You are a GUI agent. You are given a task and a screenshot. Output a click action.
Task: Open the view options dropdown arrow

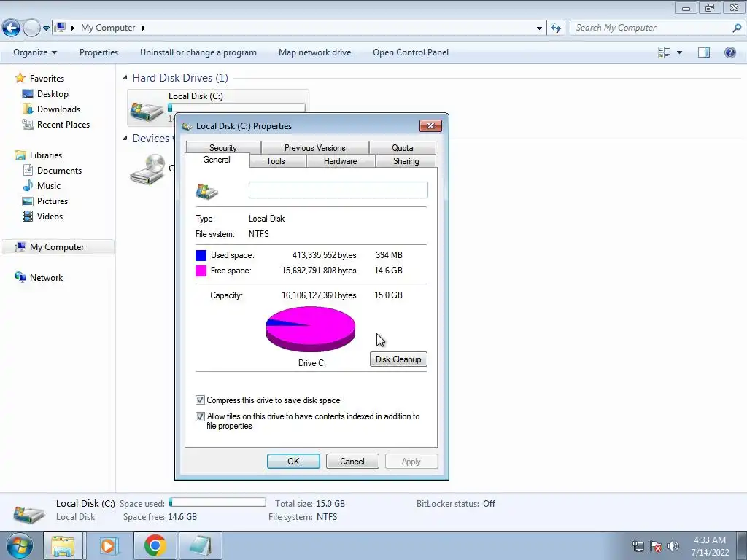tap(679, 52)
